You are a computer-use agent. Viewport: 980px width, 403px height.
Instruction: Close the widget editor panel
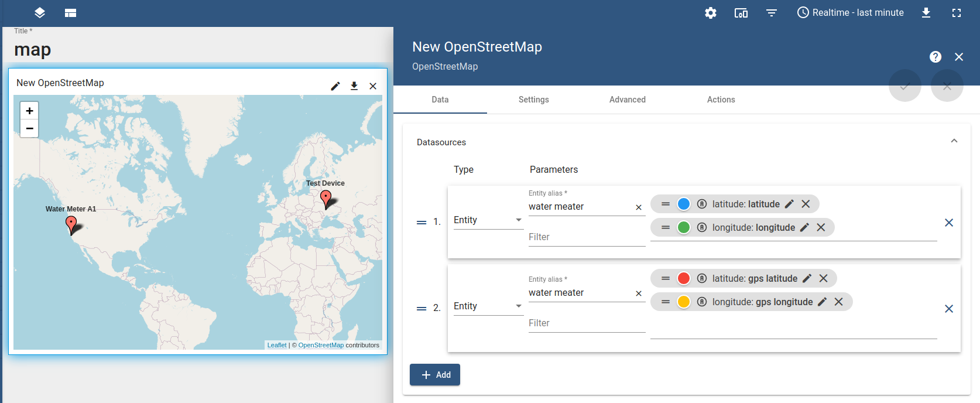(959, 57)
